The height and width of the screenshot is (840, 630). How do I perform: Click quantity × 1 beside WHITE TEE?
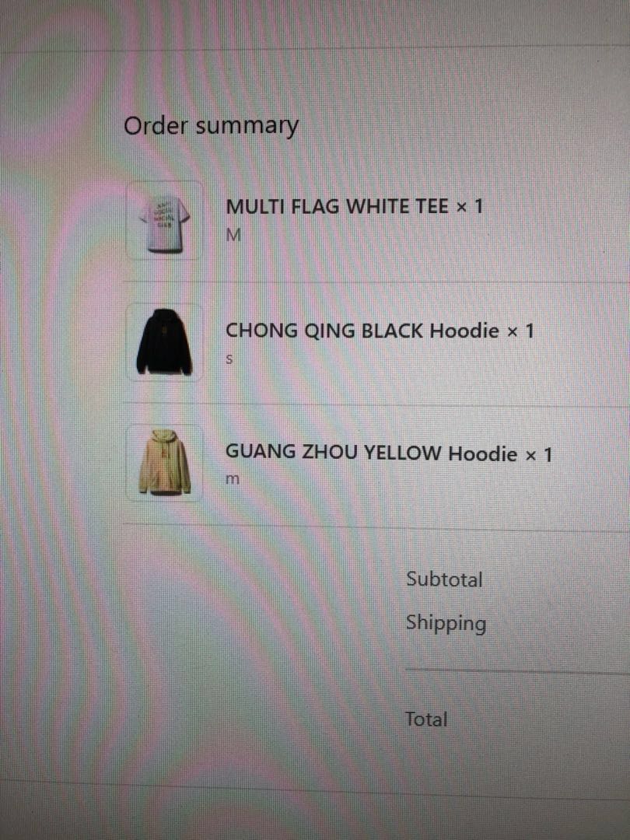tap(469, 206)
